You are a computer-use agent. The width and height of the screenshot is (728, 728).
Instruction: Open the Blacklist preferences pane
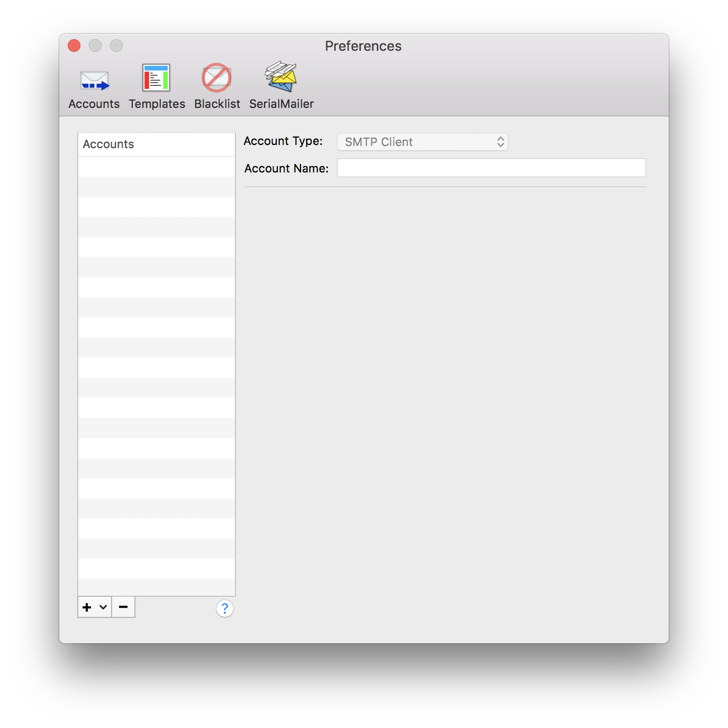[217, 86]
